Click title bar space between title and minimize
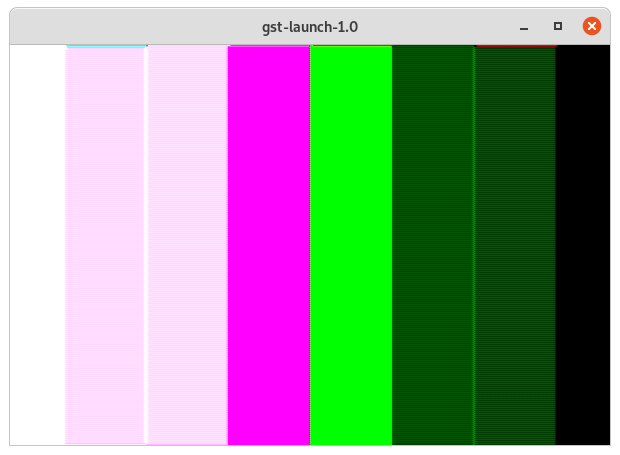This screenshot has height=455, width=620. pos(440,27)
